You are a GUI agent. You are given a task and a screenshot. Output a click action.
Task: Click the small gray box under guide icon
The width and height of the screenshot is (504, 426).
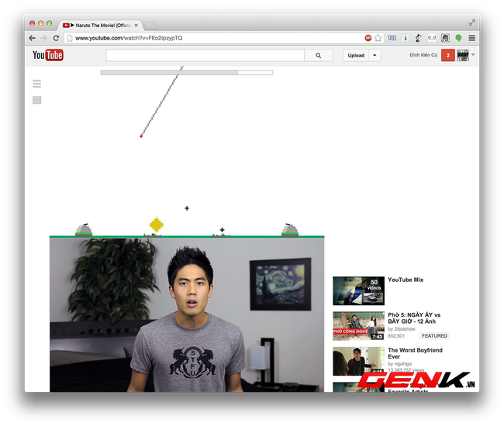37,100
